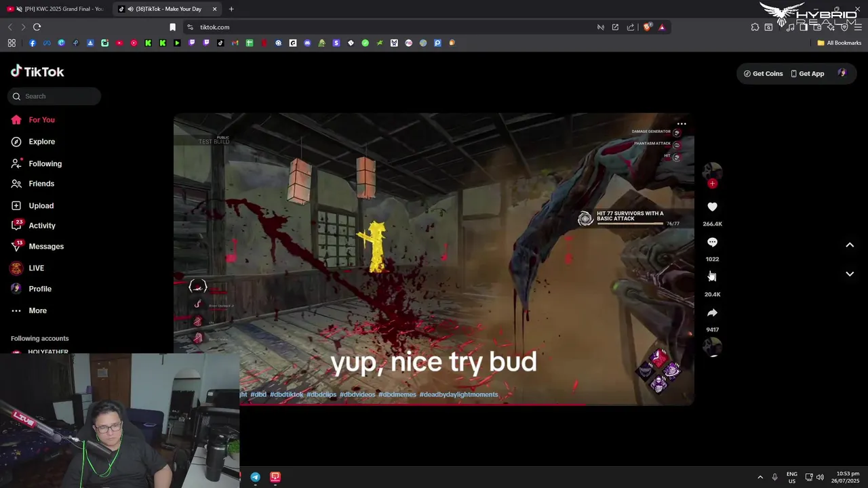The width and height of the screenshot is (868, 488).
Task: Go back in the browser
Action: [9, 27]
